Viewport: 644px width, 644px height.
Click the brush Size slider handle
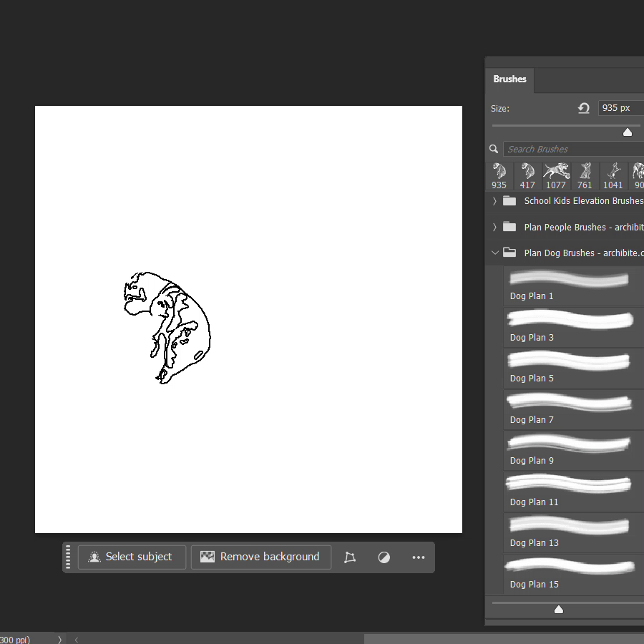[628, 132]
